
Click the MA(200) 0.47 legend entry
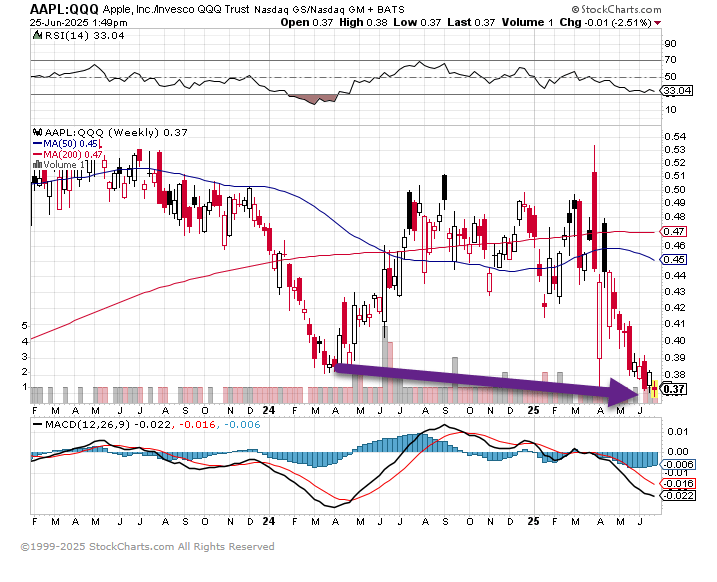coord(73,155)
